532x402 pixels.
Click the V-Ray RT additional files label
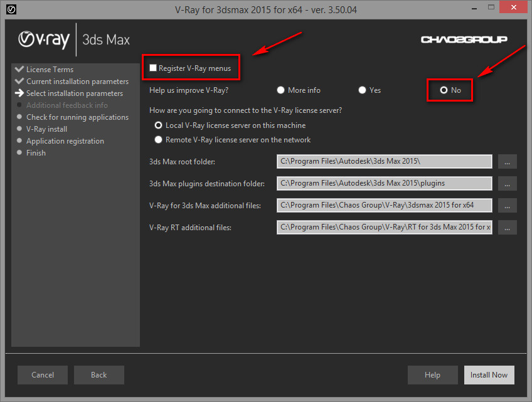(190, 228)
